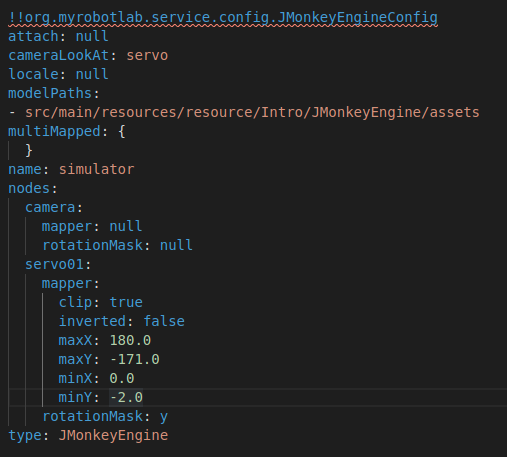Click the highlighted minY -2.0 value
This screenshot has height=457, width=507.
tap(126, 397)
